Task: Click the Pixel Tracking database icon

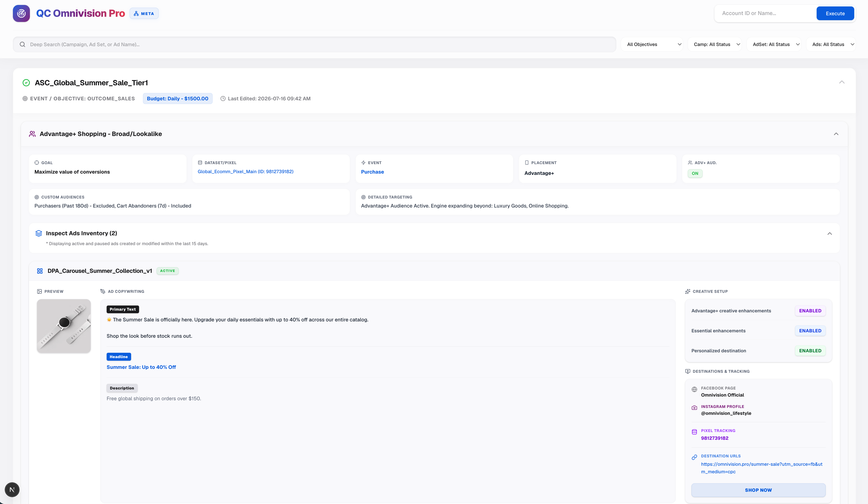Action: pos(694,432)
